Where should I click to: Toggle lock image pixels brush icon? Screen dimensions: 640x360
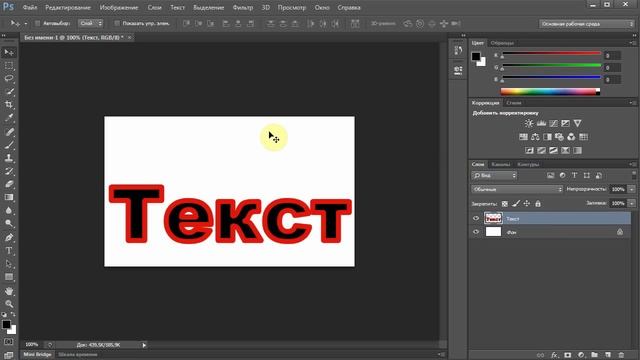pyautogui.click(x=516, y=203)
